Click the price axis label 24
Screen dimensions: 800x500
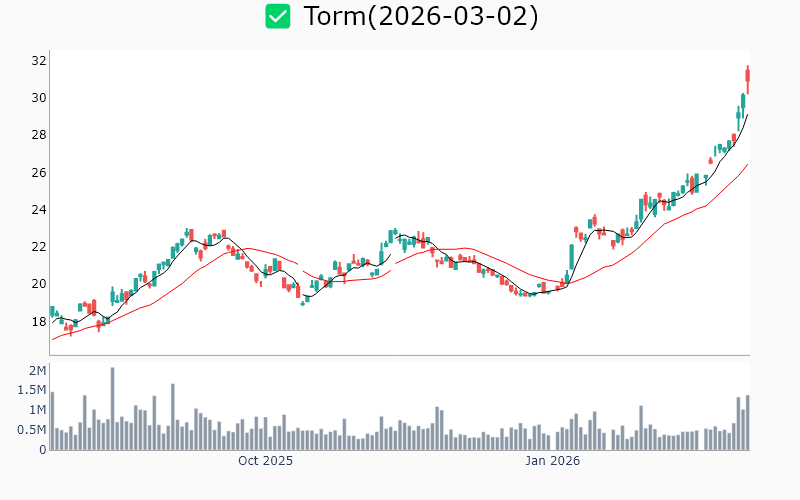(39, 210)
